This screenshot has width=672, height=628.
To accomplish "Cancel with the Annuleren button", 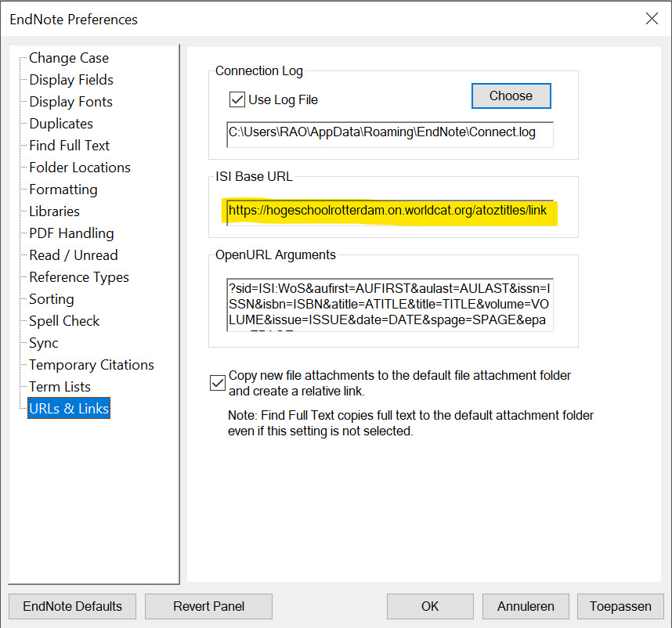I will coord(526,606).
